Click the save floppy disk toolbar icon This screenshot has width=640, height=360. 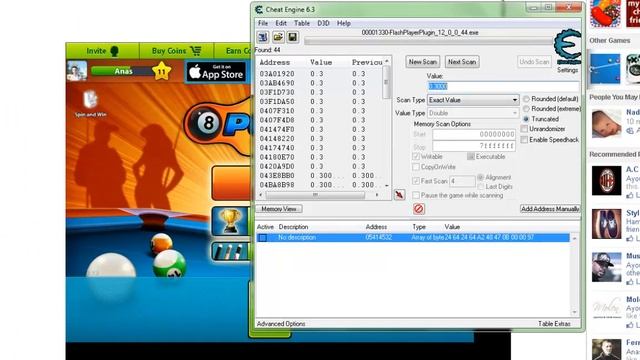tap(293, 37)
